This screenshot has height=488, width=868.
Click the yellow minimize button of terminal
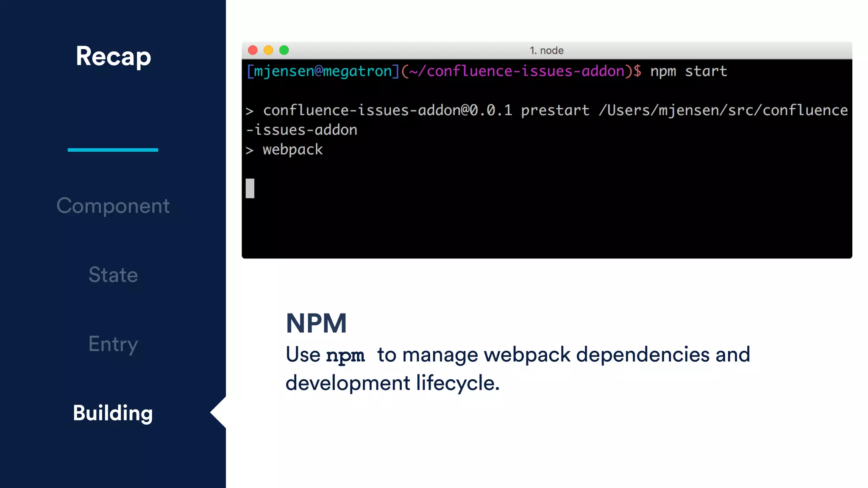point(268,50)
